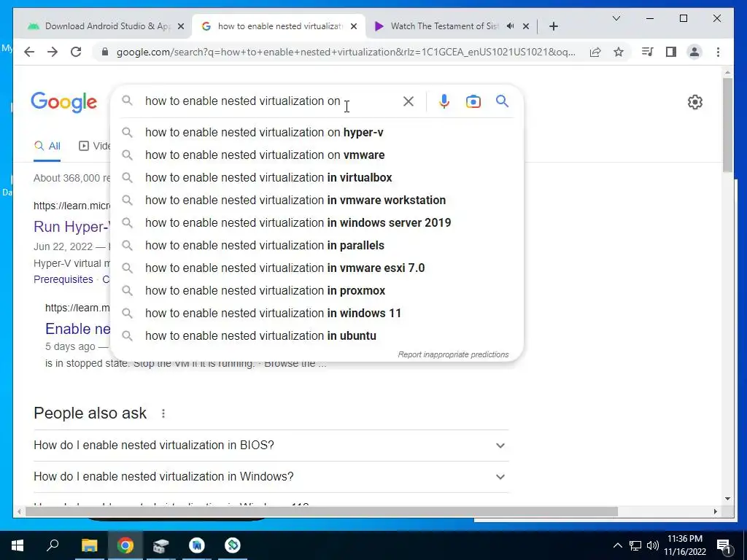Screen dimensions: 747x560
Task: Pick suggestion ending in vmware workstation
Action: 317,200
